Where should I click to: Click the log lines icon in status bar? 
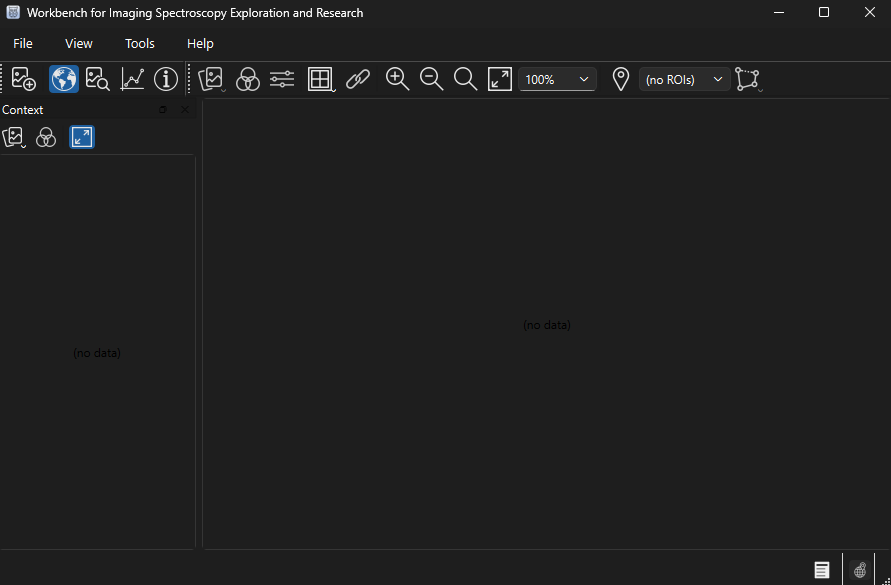click(822, 570)
